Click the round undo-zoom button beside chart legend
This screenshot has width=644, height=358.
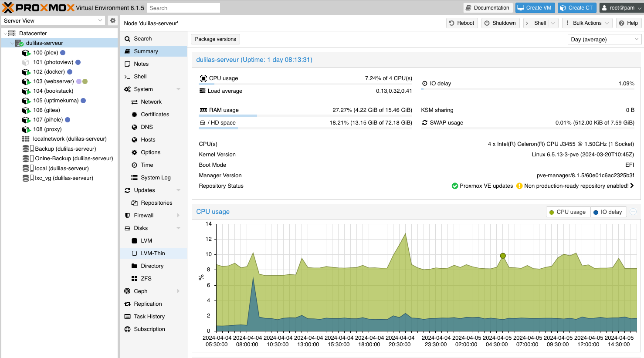click(x=633, y=212)
